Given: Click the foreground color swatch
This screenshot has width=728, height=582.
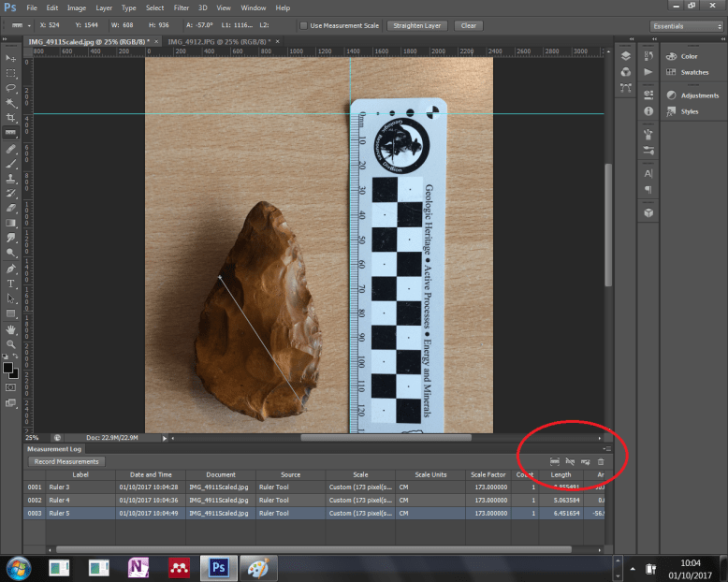Looking at the screenshot, I should click(8, 368).
